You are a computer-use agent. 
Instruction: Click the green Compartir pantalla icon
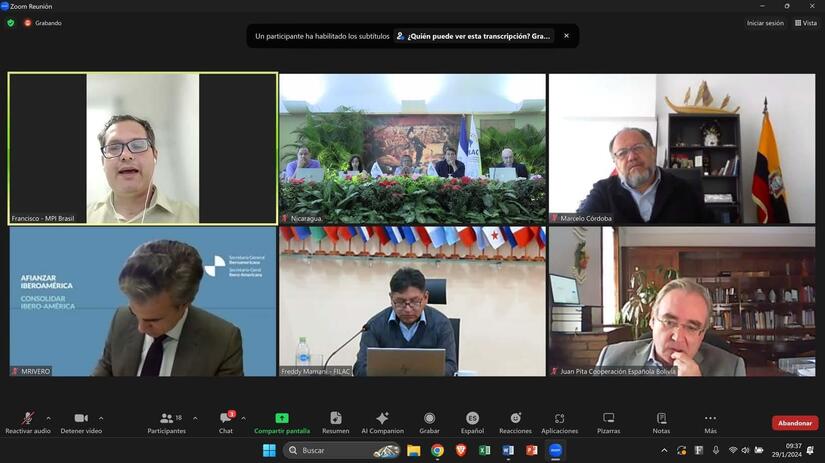tap(282, 418)
